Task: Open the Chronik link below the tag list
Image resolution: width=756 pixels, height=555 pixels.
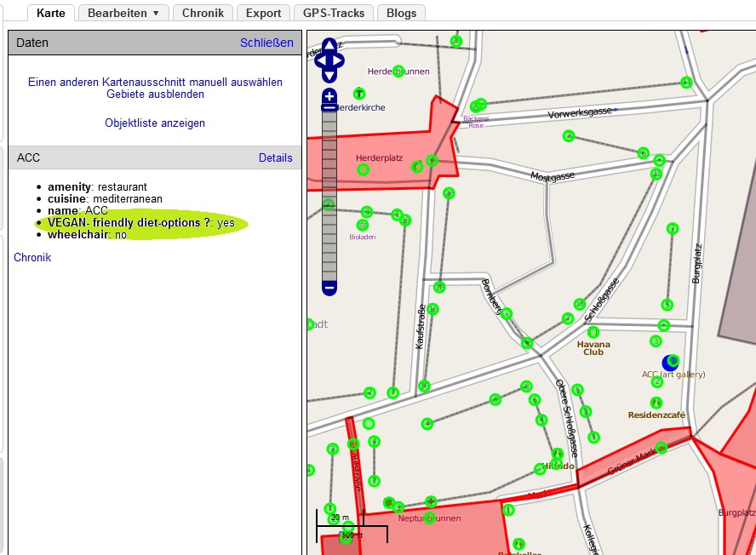Action: 32,257
